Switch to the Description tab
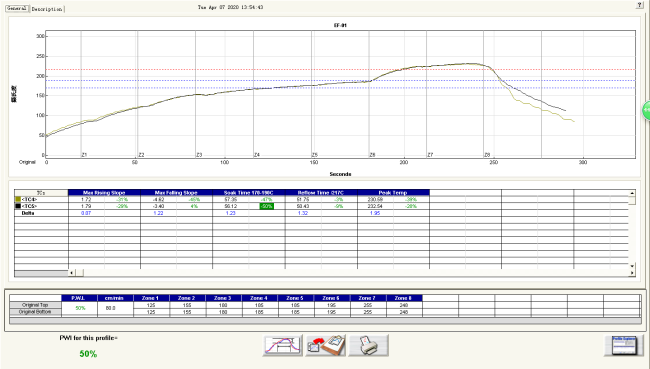The height and width of the screenshot is (369, 650). click(47, 9)
